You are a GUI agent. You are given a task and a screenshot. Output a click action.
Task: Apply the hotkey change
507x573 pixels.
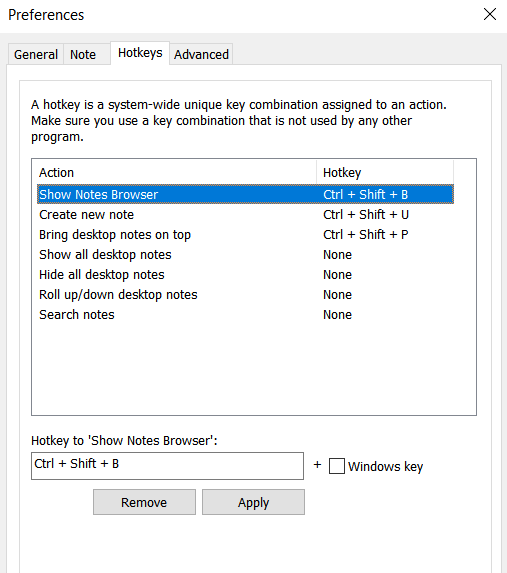click(x=253, y=502)
